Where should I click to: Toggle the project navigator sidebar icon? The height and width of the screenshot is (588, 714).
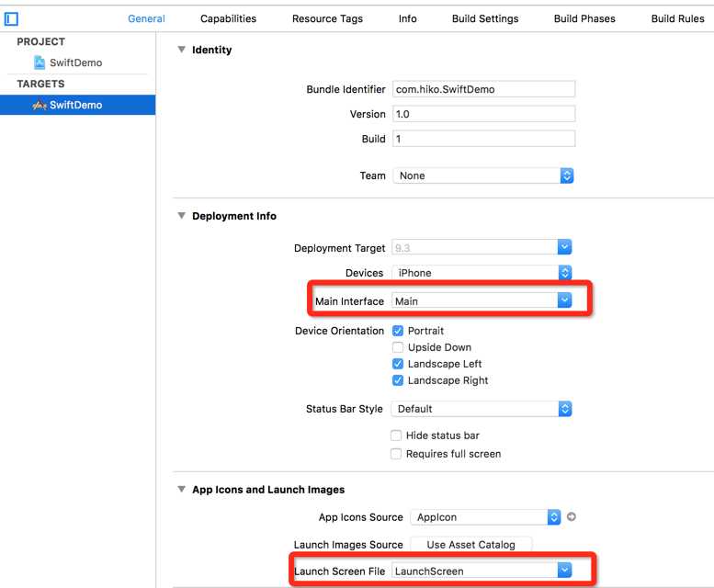click(x=12, y=18)
